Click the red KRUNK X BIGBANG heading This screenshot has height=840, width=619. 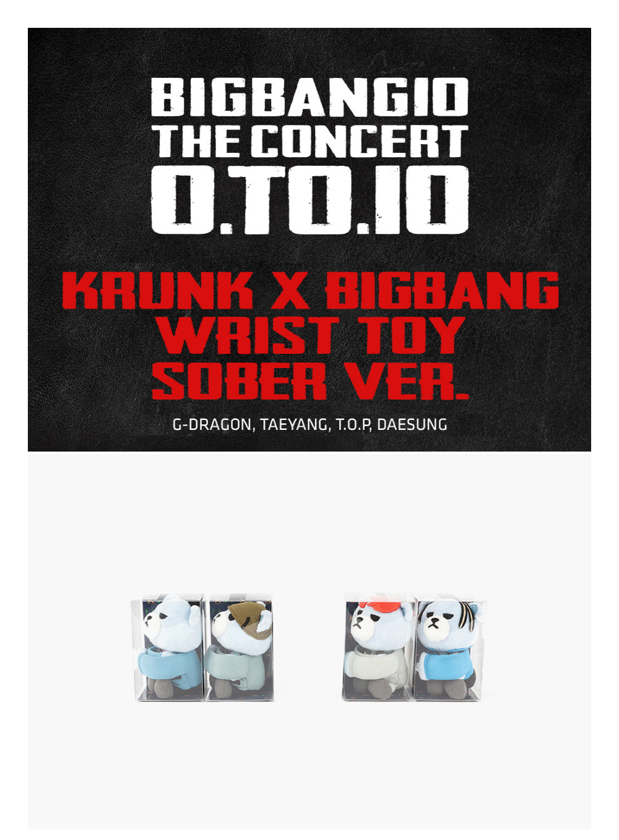(x=310, y=290)
